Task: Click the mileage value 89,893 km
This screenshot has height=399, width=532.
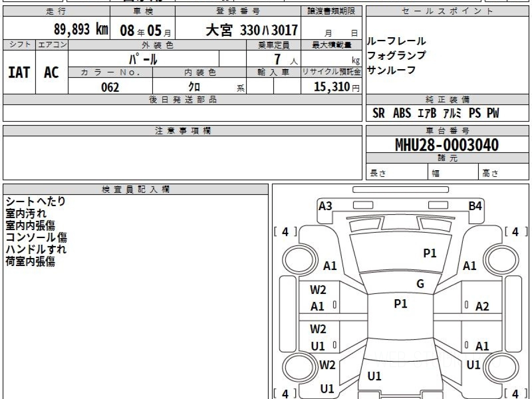Action: point(81,30)
